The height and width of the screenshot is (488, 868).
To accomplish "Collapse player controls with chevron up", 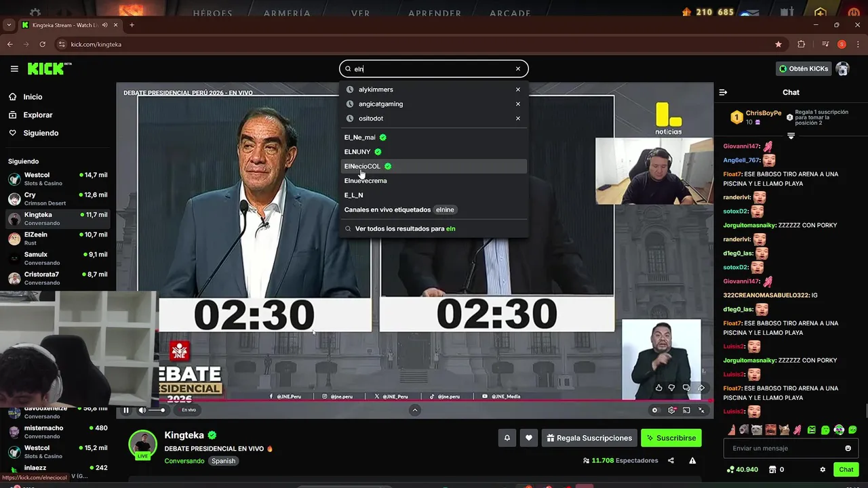I will click(x=415, y=410).
